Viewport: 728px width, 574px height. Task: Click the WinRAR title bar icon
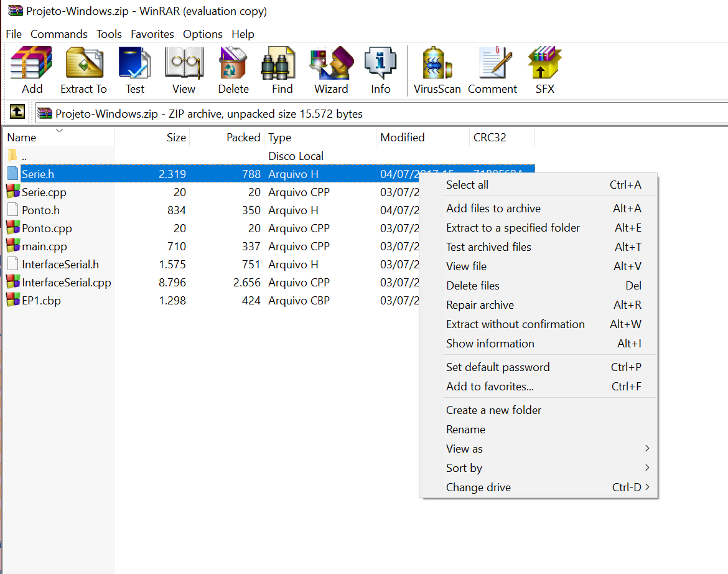16,11
